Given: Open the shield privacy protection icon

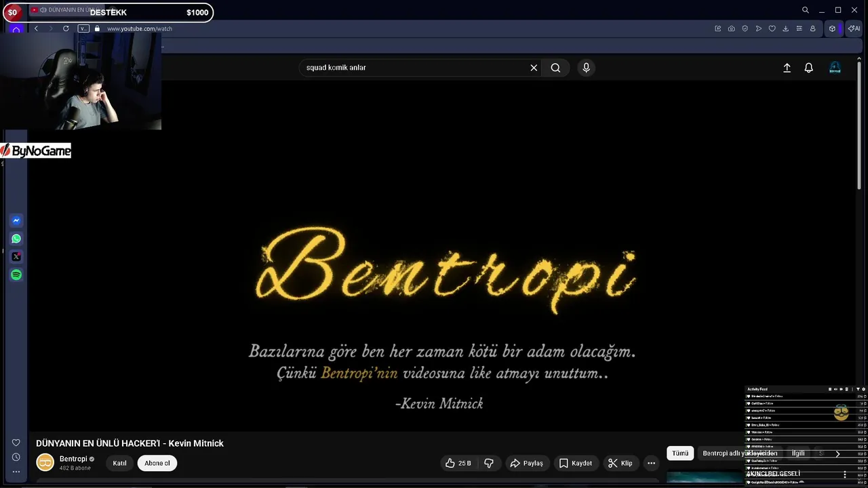Looking at the screenshot, I should (x=745, y=28).
